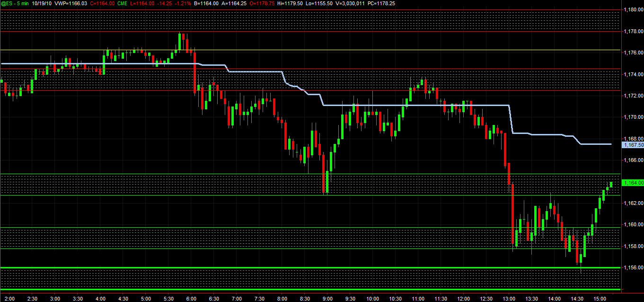Click the 'Hi=1179.50' high value
This screenshot has height=302, width=644.
point(289,3)
